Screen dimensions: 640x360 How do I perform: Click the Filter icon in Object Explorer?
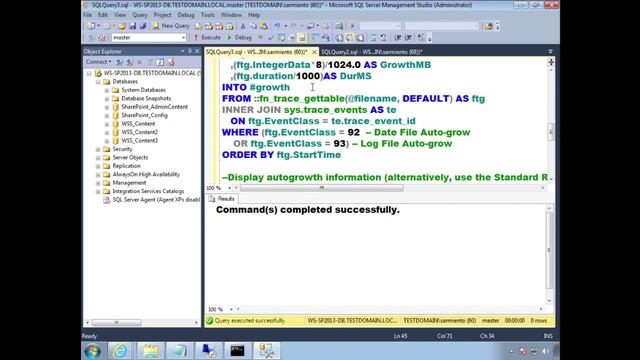[x=150, y=62]
